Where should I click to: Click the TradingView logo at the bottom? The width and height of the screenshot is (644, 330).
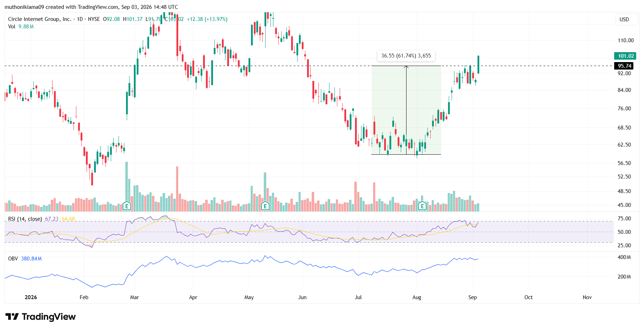[41, 317]
